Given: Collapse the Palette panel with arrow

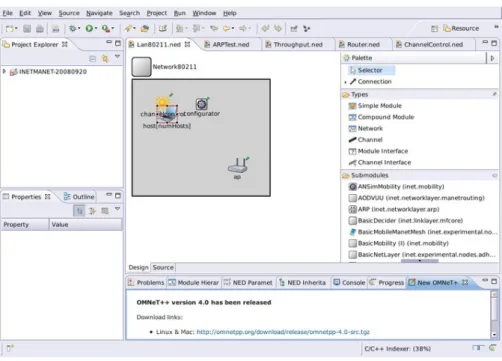Looking at the screenshot, I should pos(493,58).
